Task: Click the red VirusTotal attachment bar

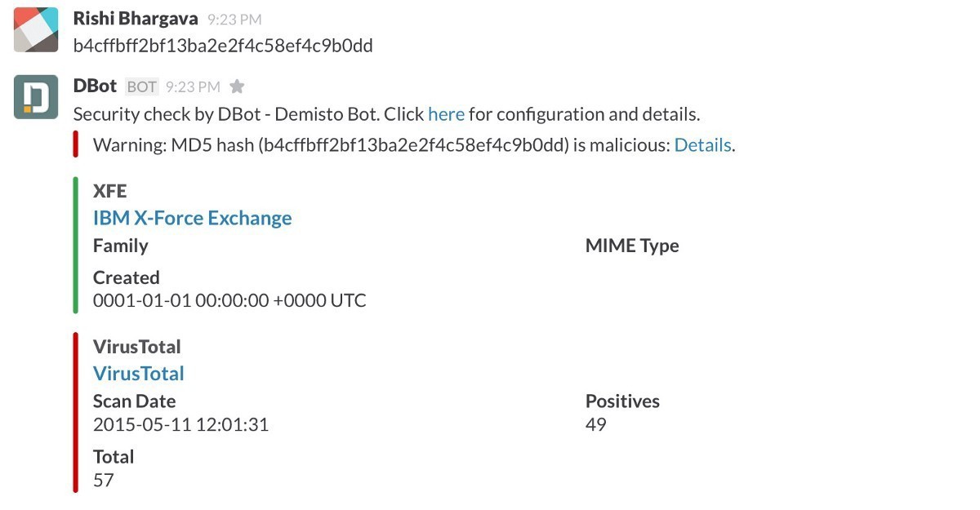Action: [x=75, y=412]
